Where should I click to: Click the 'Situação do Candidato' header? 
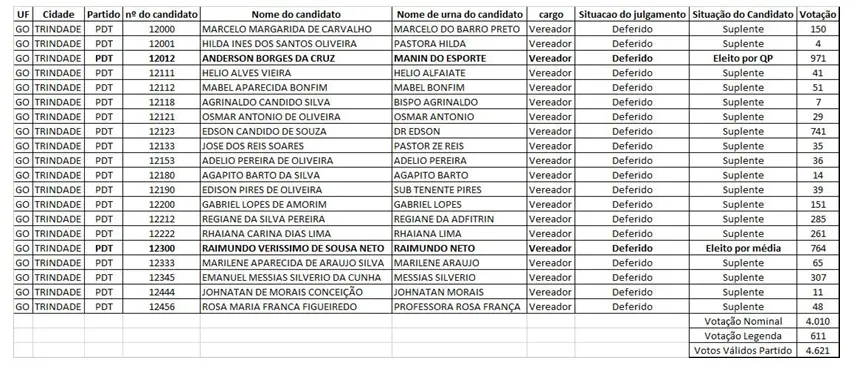pyautogui.click(x=743, y=14)
